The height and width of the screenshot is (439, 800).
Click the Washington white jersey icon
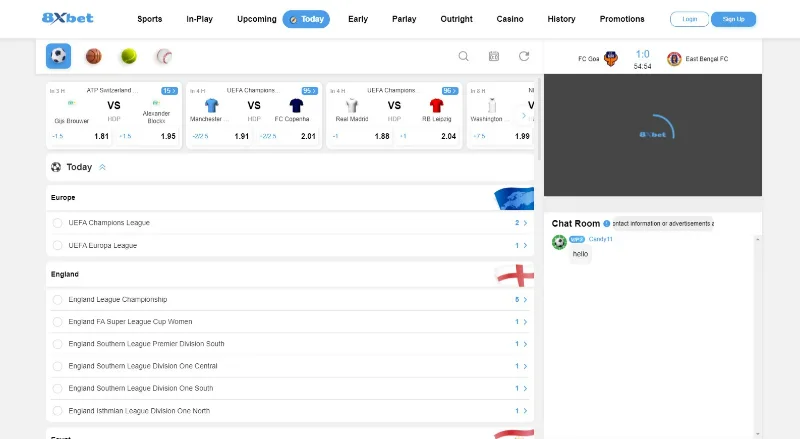click(x=492, y=106)
